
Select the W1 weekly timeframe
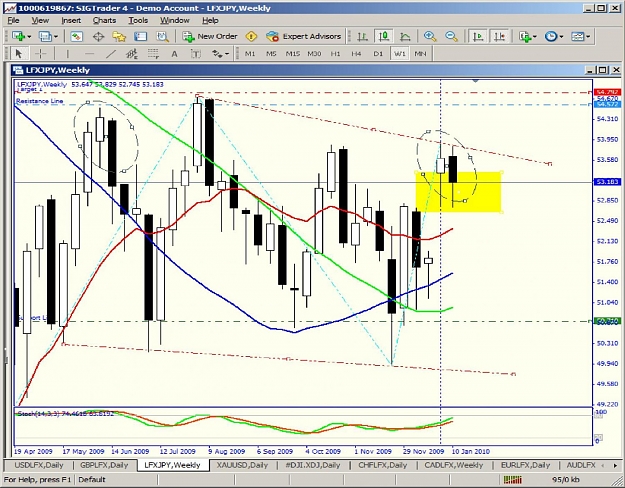pyautogui.click(x=399, y=53)
